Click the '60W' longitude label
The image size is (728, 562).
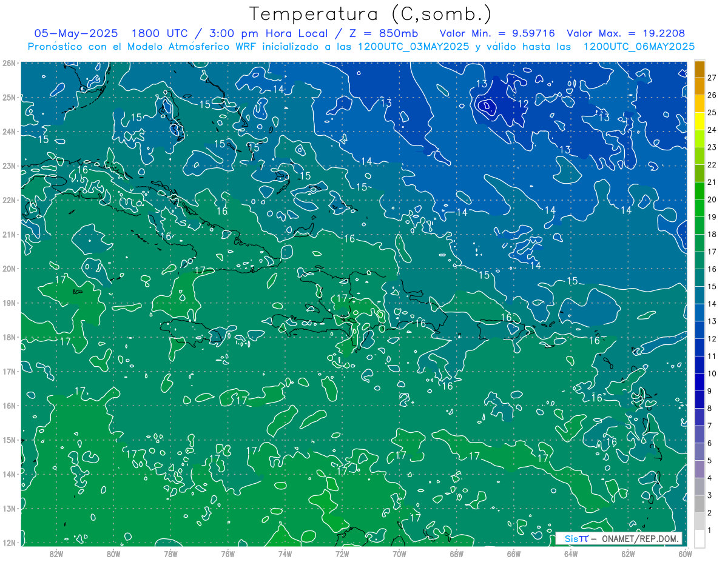(x=684, y=554)
